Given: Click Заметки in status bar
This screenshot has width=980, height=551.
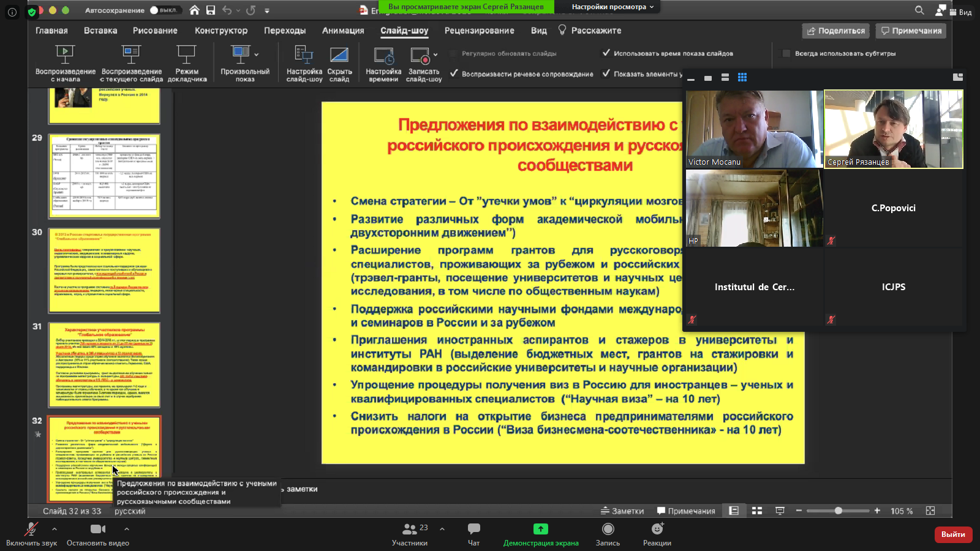Looking at the screenshot, I should click(622, 511).
